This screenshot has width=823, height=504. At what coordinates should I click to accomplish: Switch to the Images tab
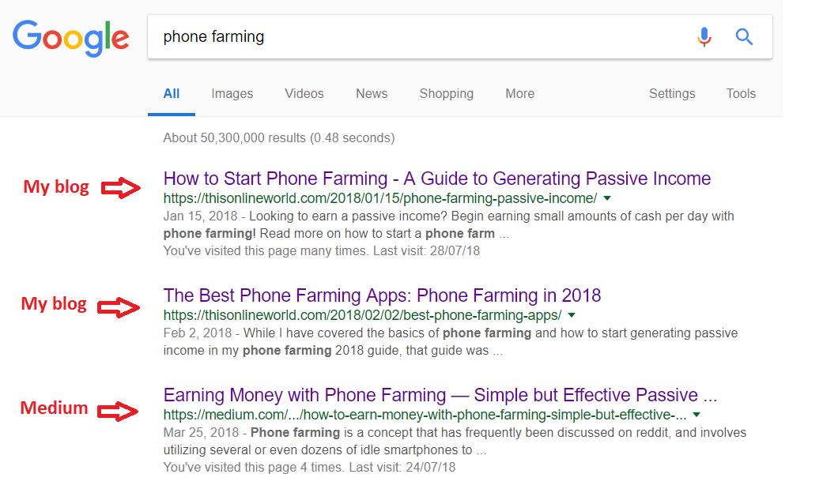[x=232, y=93]
